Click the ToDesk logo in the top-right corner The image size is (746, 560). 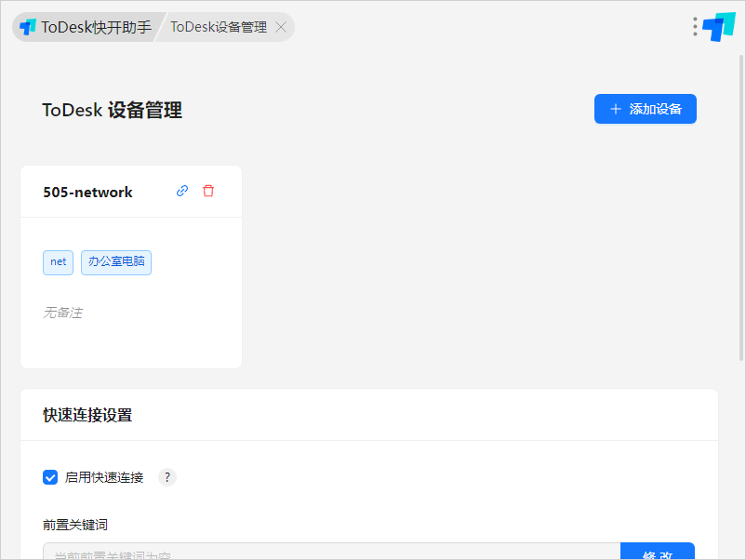point(719,27)
